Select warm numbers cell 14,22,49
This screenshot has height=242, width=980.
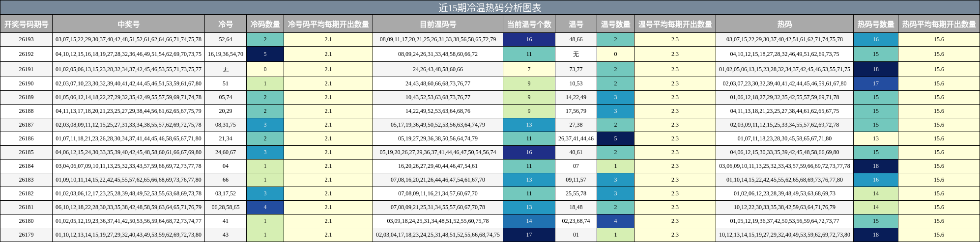[576, 97]
